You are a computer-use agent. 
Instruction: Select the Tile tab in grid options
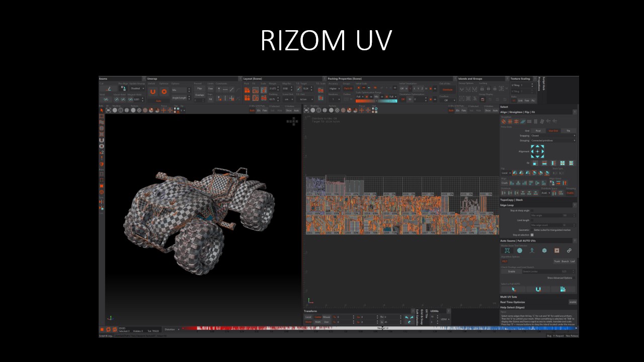569,131
